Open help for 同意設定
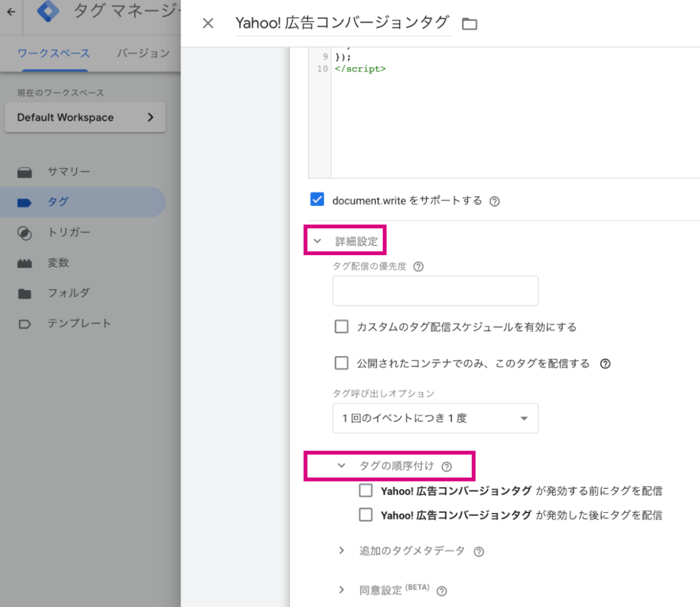 click(x=442, y=591)
